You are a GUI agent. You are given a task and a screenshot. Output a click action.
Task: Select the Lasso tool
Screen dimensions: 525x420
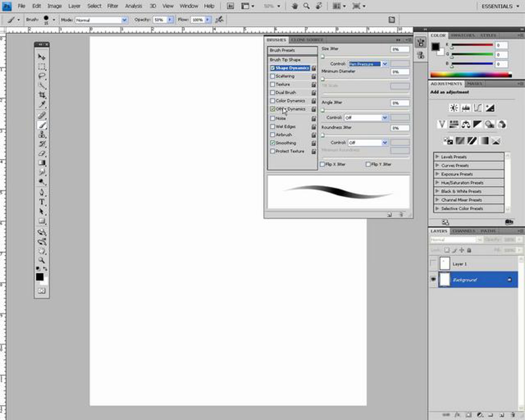click(x=42, y=76)
